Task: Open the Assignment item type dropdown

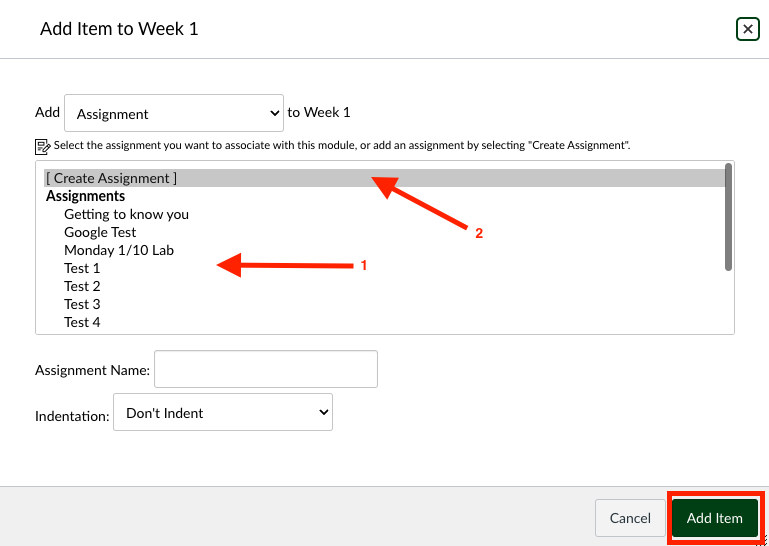Action: point(174,113)
